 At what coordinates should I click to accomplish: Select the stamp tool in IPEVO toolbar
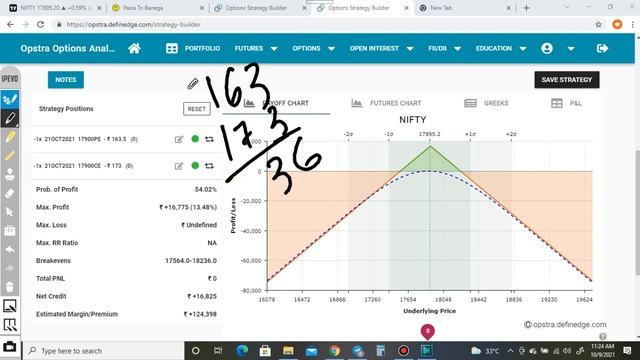pos(10,174)
